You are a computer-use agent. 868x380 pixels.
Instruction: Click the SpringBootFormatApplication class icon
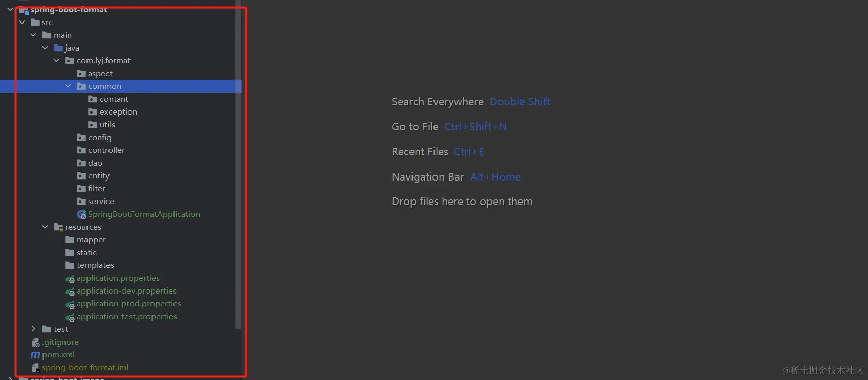pos(81,214)
